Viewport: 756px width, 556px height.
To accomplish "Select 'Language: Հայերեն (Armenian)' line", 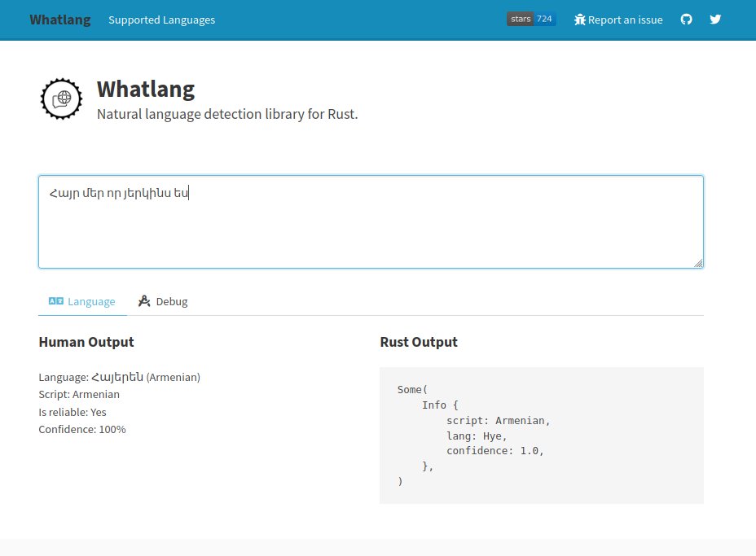I will (120, 377).
